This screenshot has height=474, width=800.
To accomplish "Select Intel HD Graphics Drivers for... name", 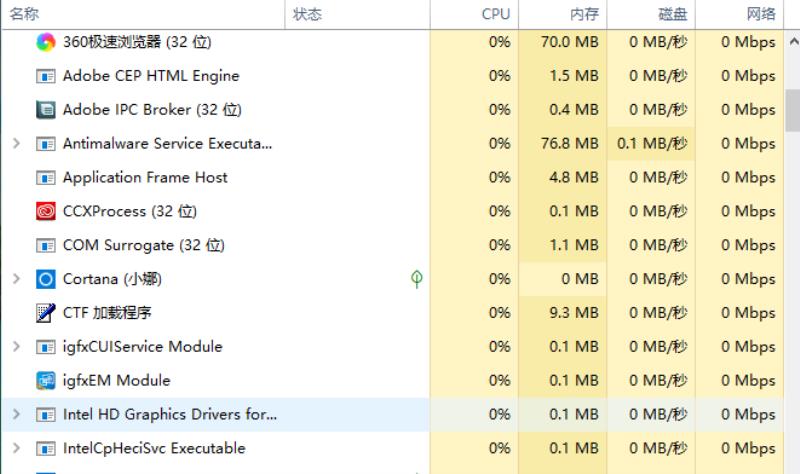I will click(170, 414).
